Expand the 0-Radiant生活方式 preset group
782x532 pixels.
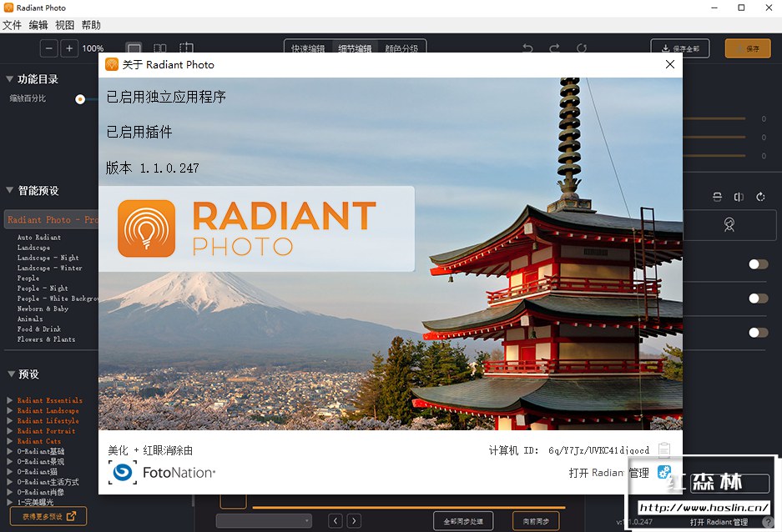click(10, 482)
